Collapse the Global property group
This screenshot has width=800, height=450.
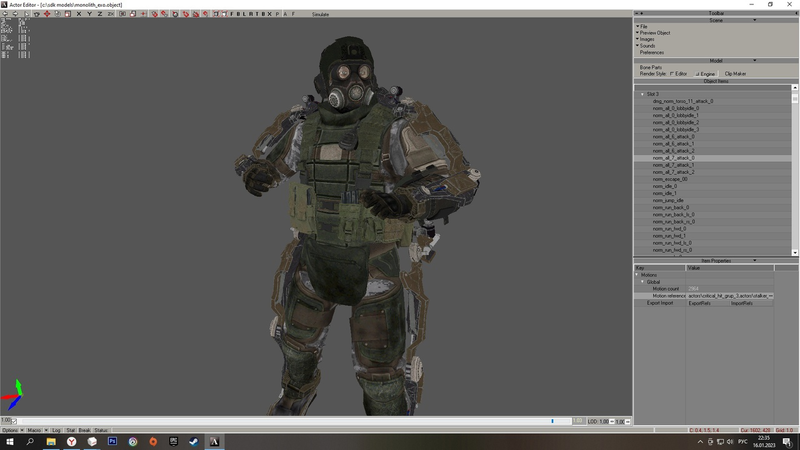642,282
